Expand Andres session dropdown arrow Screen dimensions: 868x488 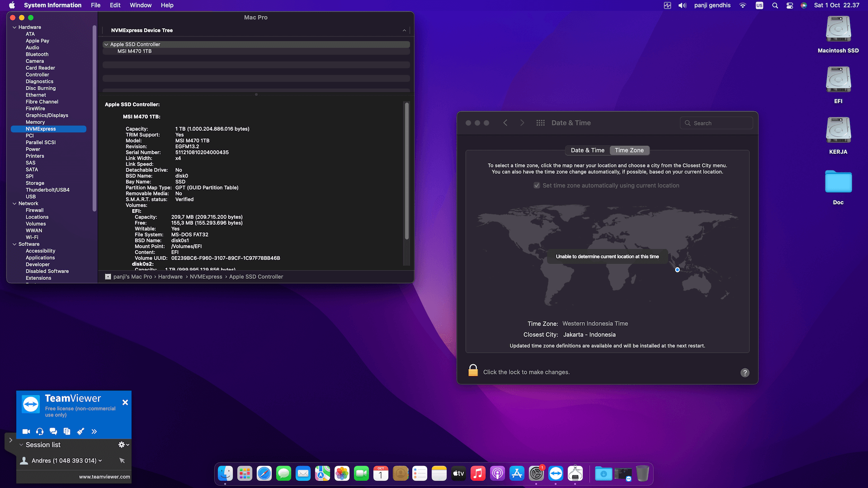(100, 460)
